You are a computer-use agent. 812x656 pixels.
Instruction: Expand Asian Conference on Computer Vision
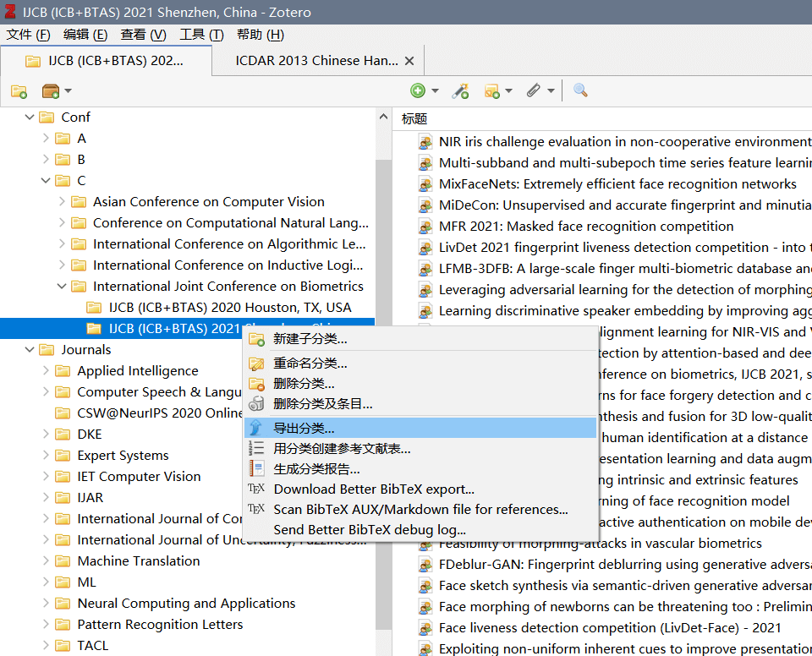pyautogui.click(x=62, y=202)
